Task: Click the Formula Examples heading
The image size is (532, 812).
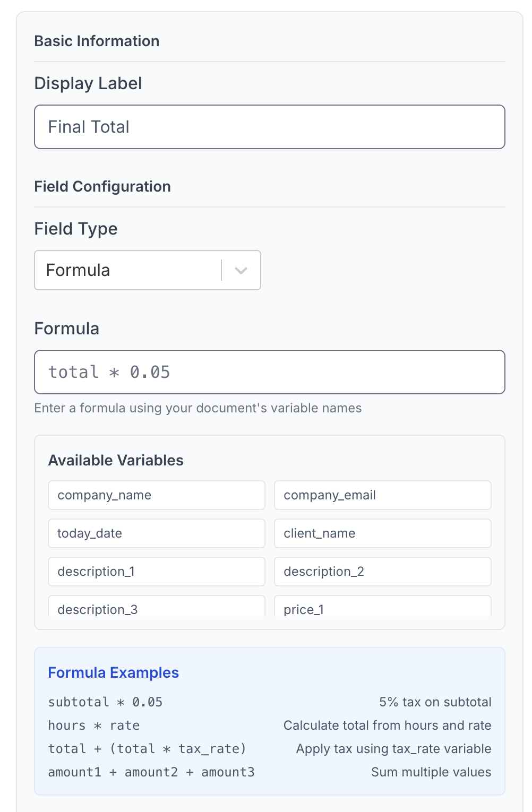Action: (x=114, y=672)
